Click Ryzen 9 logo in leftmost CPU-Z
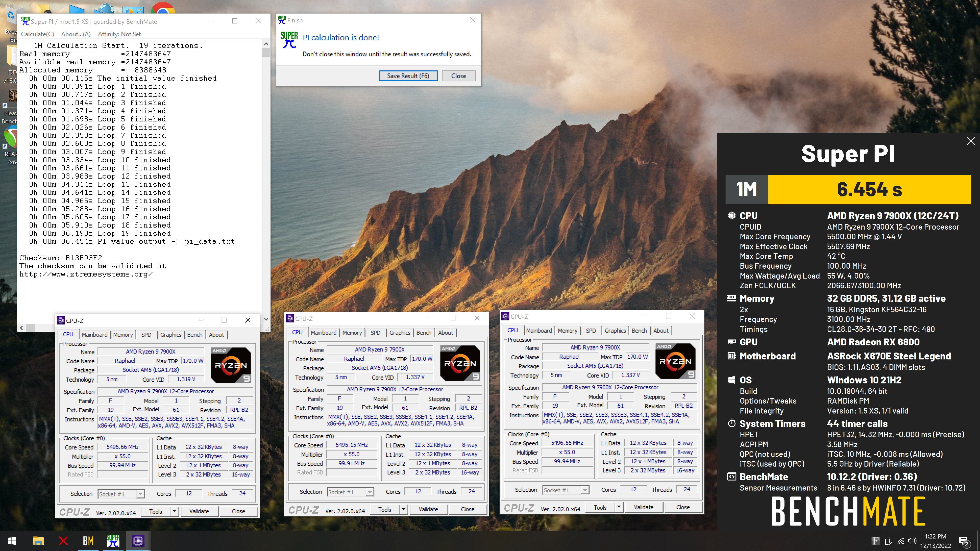Viewport: 980px width, 551px height. (231, 365)
